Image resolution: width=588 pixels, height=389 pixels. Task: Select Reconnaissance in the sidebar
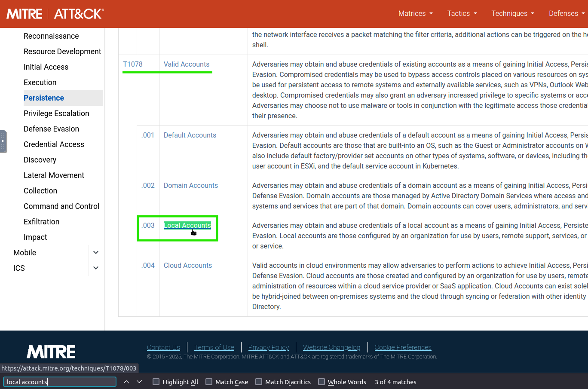point(51,36)
